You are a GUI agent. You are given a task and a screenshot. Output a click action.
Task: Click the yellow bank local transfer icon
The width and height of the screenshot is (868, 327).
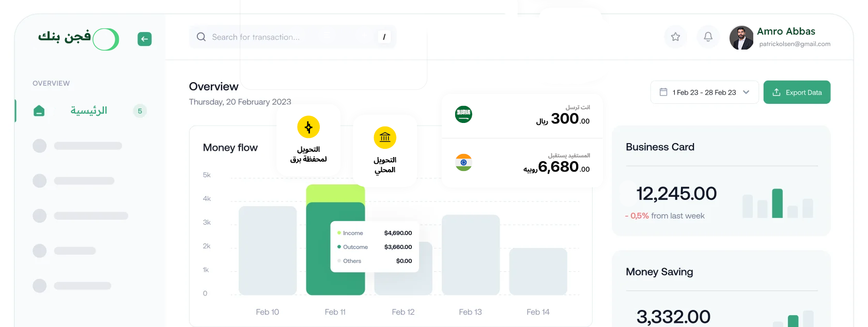(x=385, y=137)
